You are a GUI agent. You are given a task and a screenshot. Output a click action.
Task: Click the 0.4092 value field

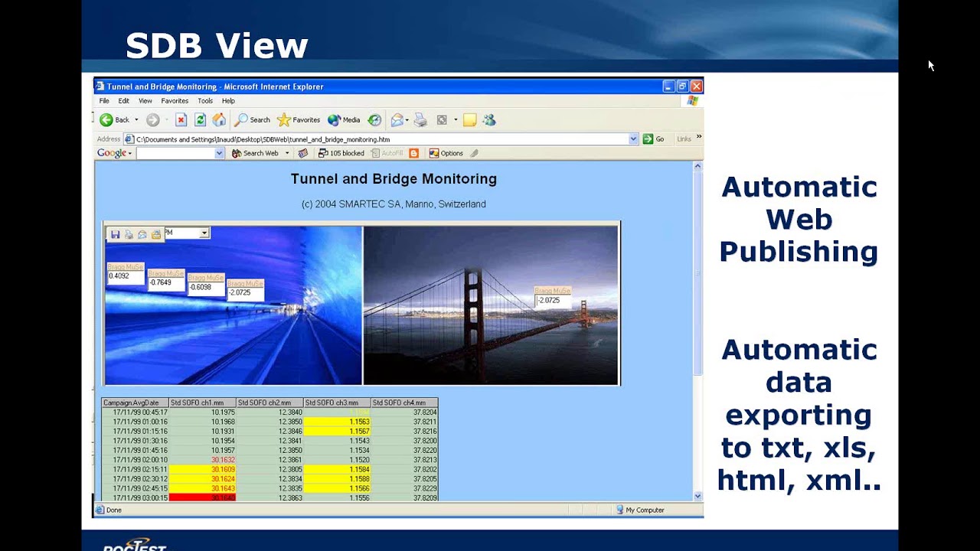click(x=126, y=277)
